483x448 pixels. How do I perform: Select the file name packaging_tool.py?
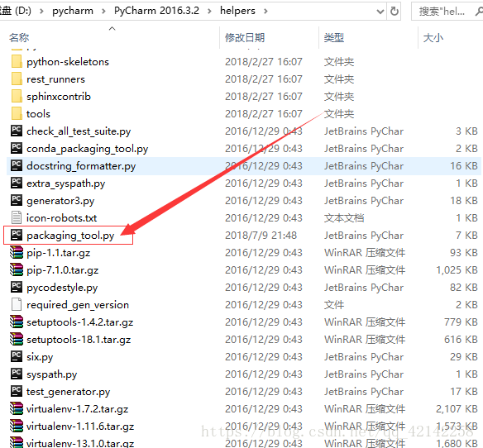point(70,236)
